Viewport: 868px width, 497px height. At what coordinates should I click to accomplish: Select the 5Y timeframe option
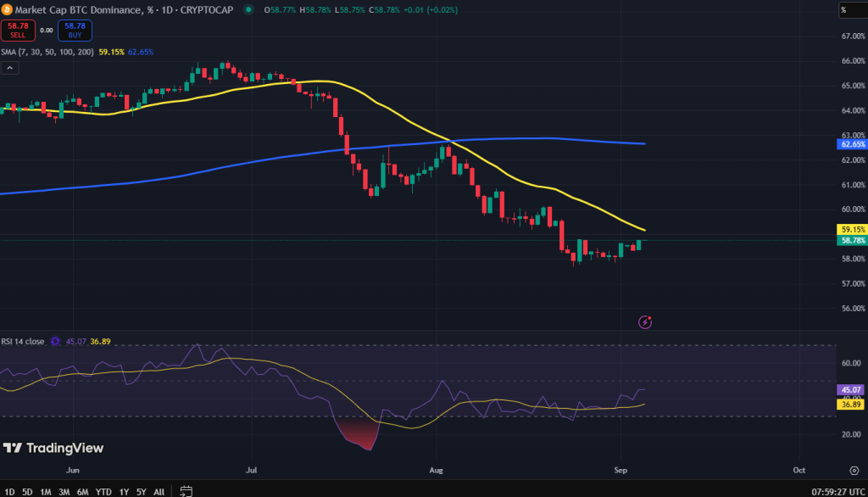click(x=142, y=491)
